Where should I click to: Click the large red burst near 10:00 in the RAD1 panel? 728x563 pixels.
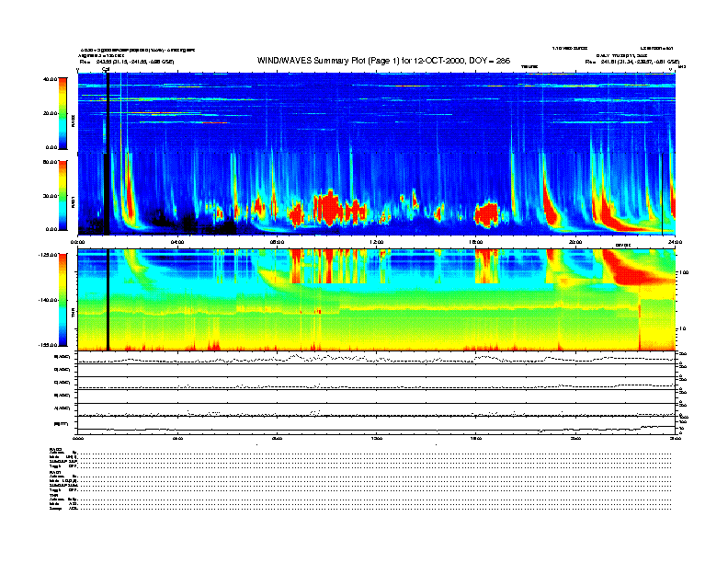(330, 209)
